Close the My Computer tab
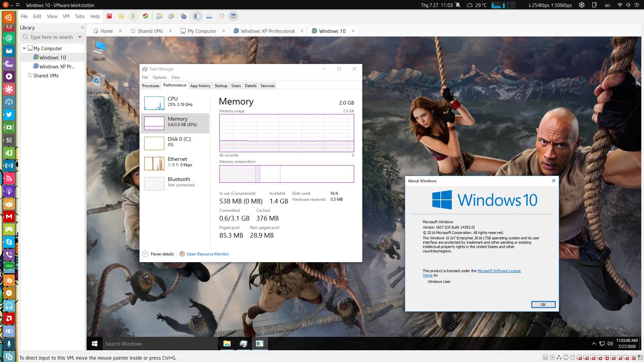 point(224,31)
